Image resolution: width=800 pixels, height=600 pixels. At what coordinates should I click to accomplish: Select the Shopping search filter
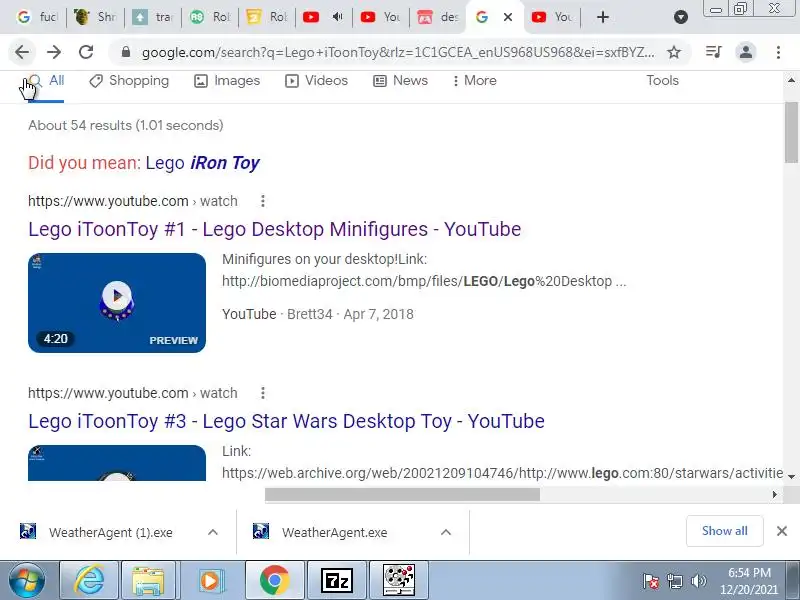click(129, 81)
